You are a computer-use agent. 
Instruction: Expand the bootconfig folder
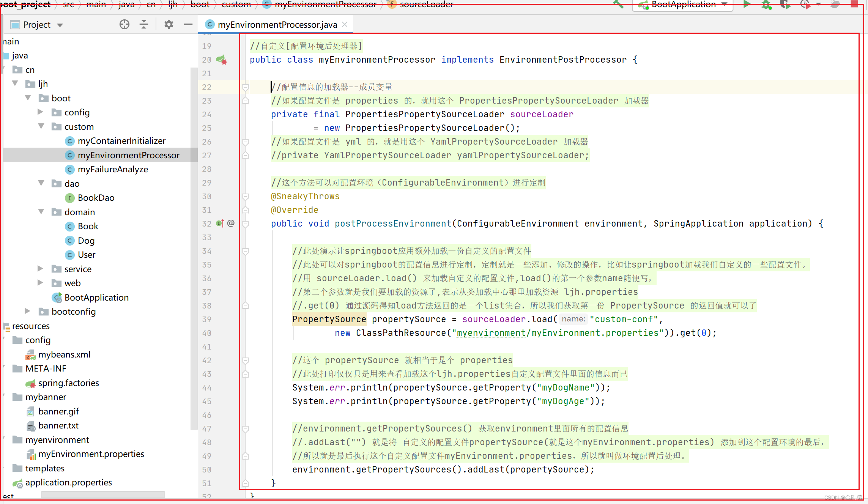point(28,311)
